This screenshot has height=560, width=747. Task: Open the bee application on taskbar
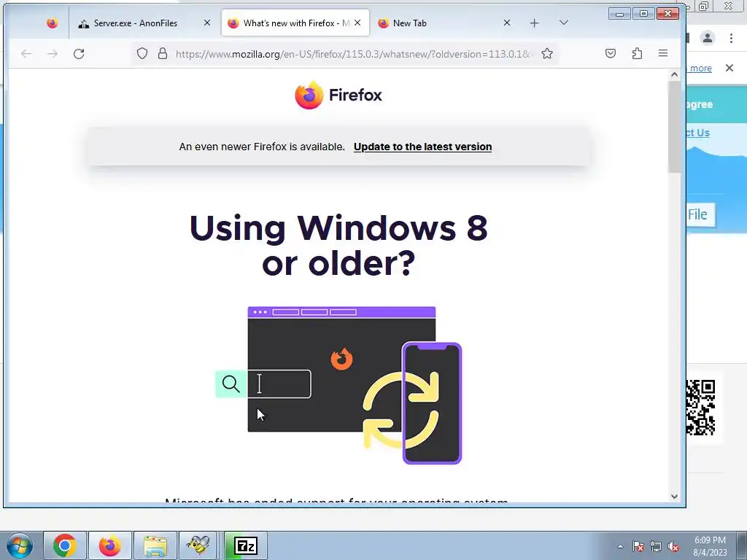click(198, 545)
